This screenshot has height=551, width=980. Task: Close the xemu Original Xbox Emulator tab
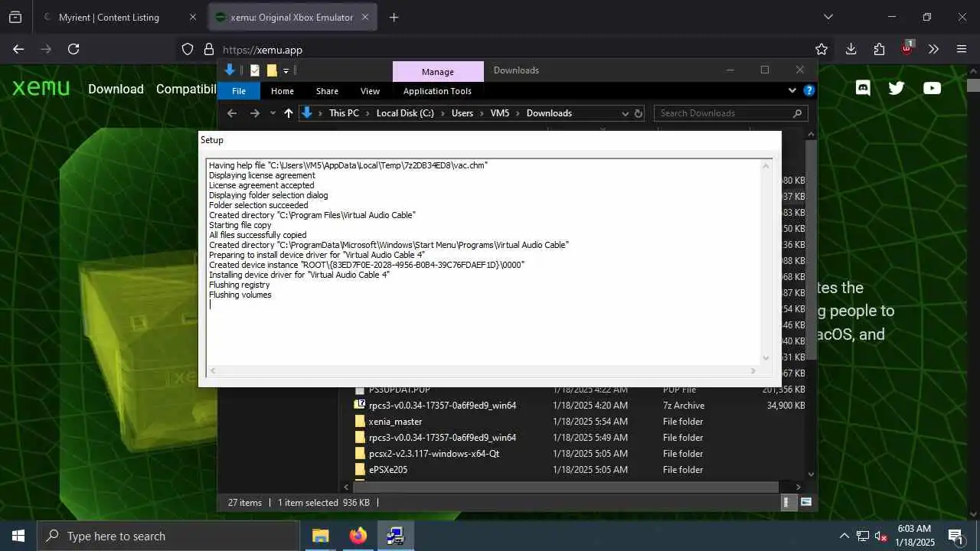coord(365,17)
